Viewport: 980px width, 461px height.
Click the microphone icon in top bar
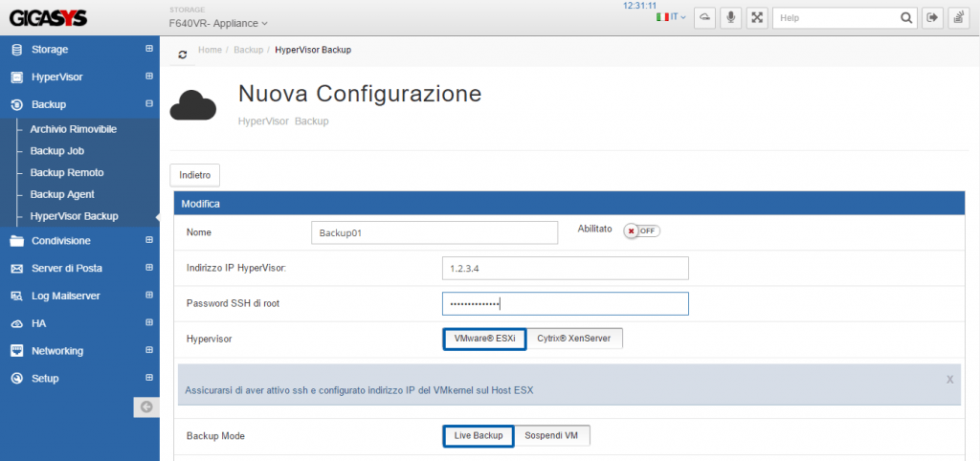coord(730,17)
